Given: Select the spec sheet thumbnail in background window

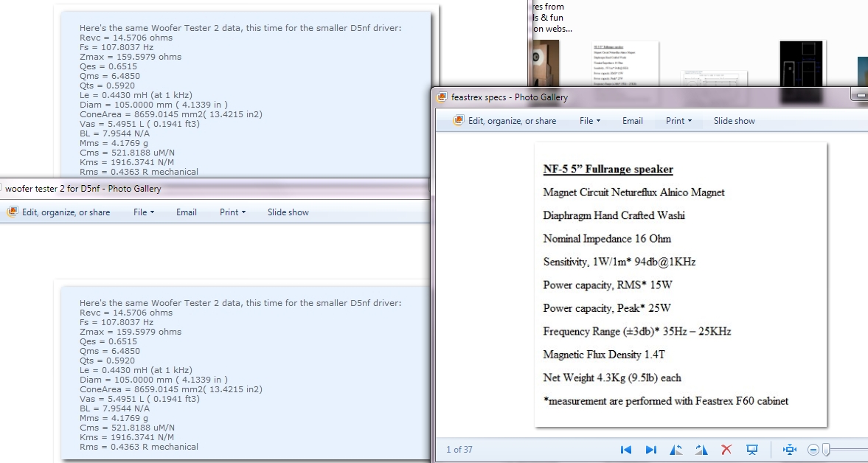Looking at the screenshot, I should (x=625, y=63).
